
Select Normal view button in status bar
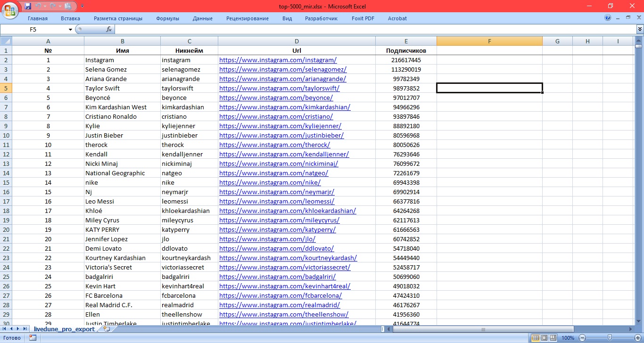click(x=536, y=338)
